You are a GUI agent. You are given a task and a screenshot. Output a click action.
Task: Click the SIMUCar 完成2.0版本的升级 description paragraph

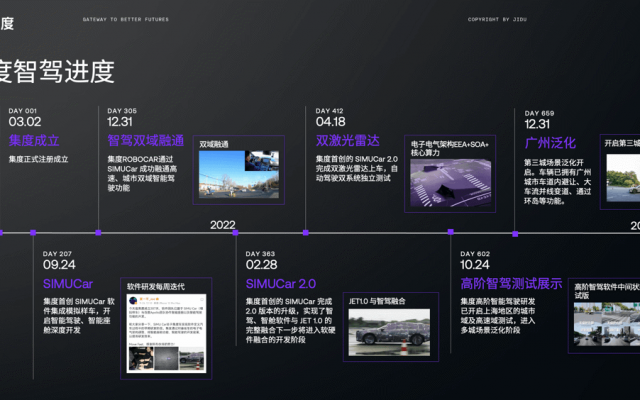point(291,320)
